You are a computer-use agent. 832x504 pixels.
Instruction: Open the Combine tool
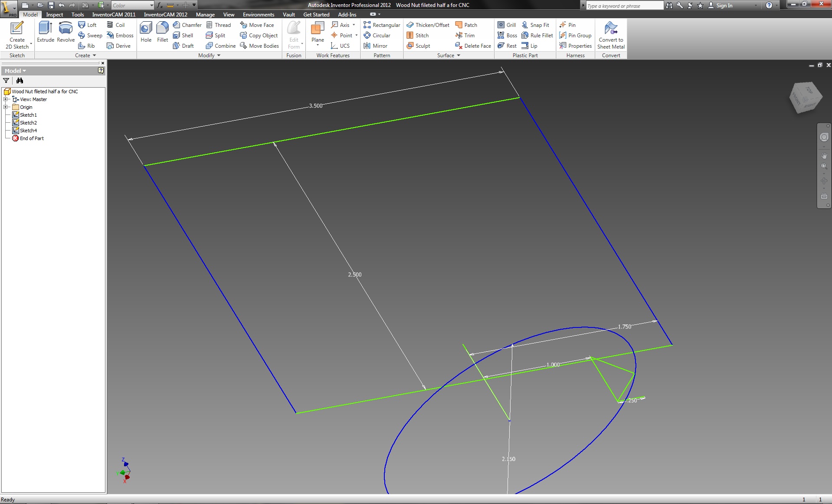[x=221, y=46]
